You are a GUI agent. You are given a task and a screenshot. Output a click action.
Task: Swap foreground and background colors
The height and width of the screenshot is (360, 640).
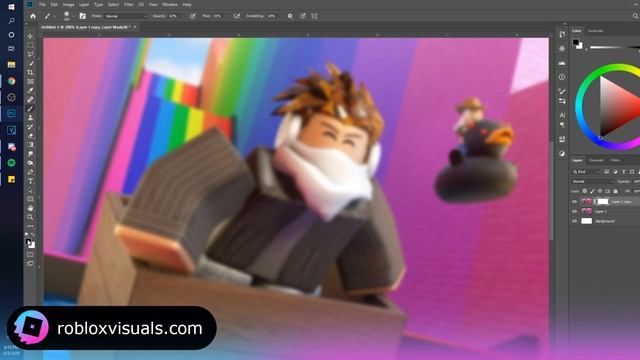pos(33,235)
